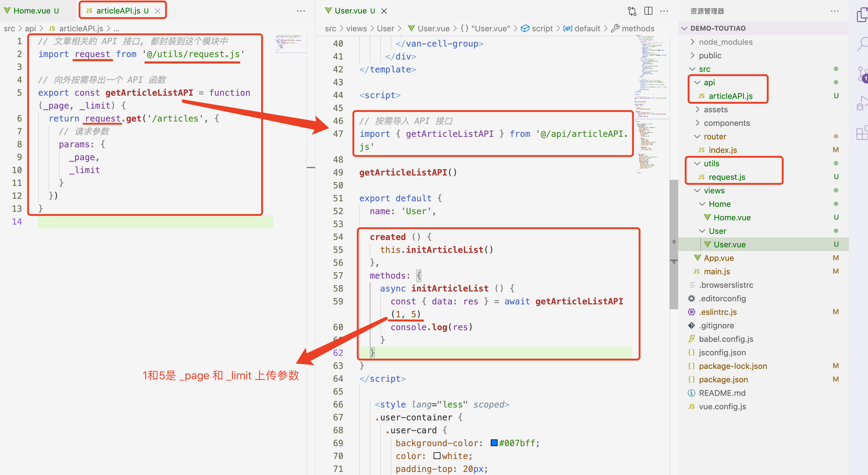
Task: Open App.vue in the explorer
Action: 764,258
